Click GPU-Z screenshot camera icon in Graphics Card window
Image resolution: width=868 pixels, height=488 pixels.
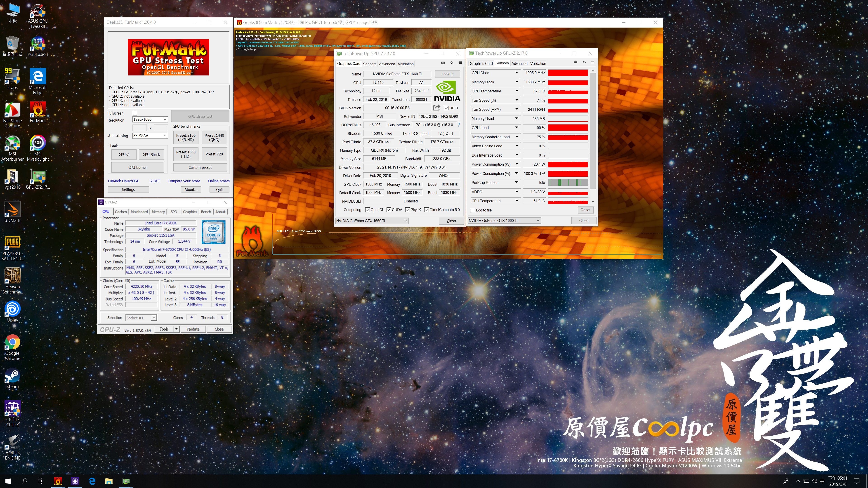coord(443,63)
